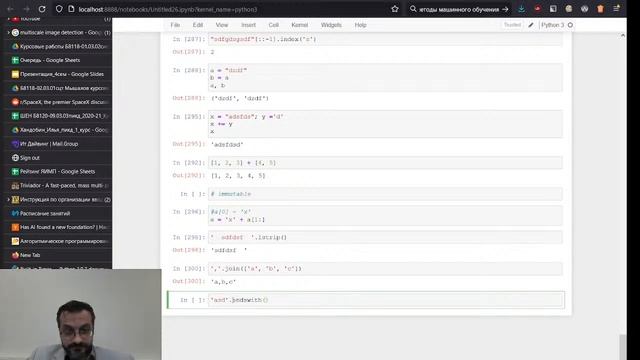This screenshot has width=640, height=360.
Task: Submit search with the arrow in search box
Action: click(x=505, y=9)
